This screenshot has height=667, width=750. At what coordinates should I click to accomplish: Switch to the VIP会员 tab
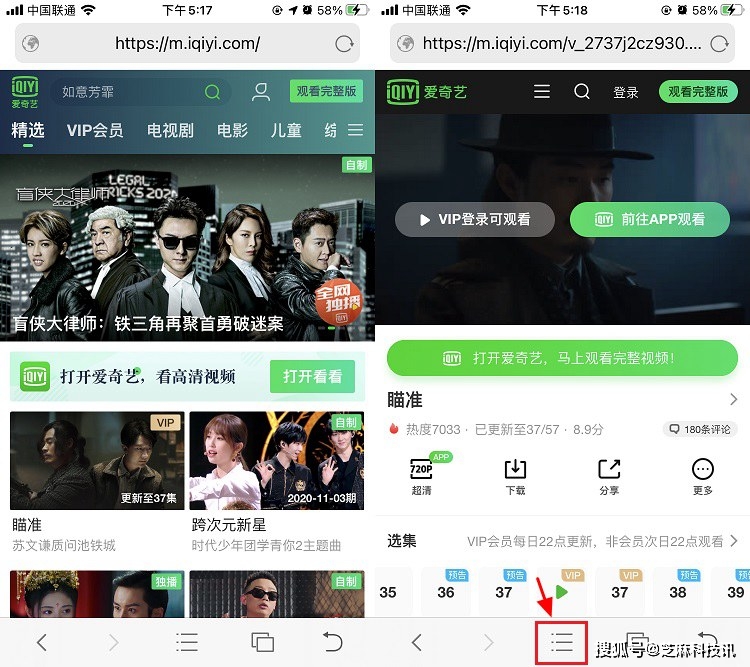pos(95,131)
